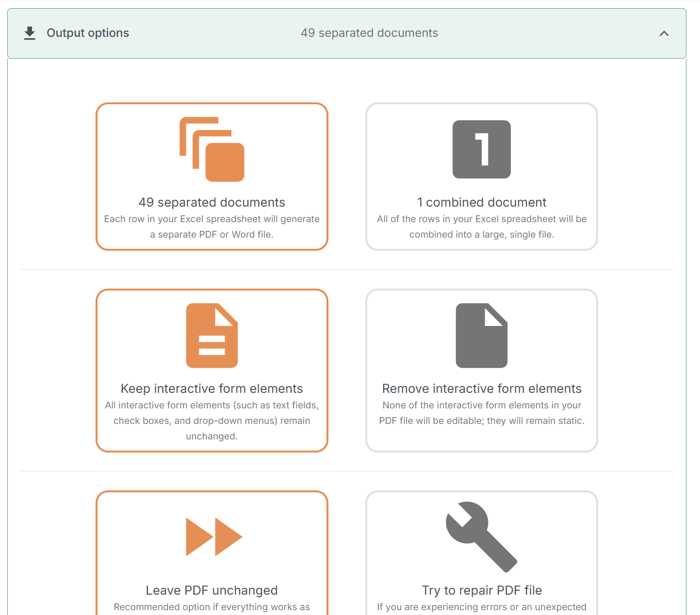The image size is (700, 615).
Task: Collapse Output options using the chevron arrow
Action: point(664,33)
